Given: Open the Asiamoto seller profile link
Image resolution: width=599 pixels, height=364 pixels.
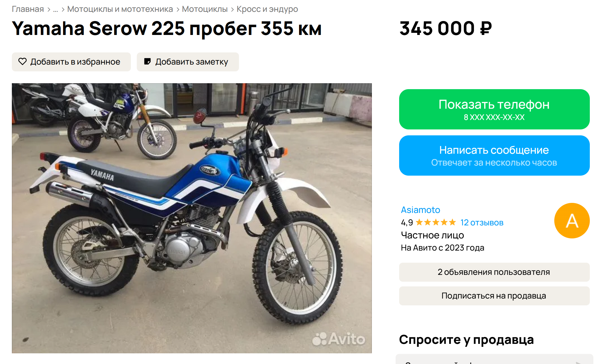Looking at the screenshot, I should [420, 210].
